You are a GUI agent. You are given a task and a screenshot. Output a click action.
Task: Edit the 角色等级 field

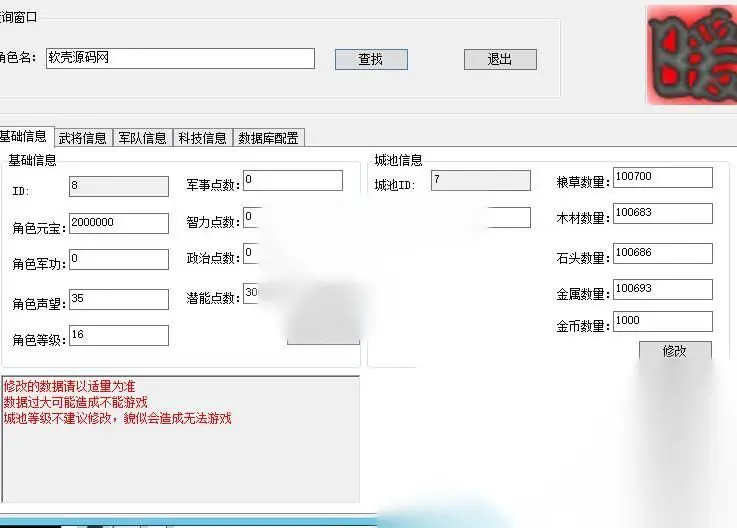pyautogui.click(x=119, y=336)
